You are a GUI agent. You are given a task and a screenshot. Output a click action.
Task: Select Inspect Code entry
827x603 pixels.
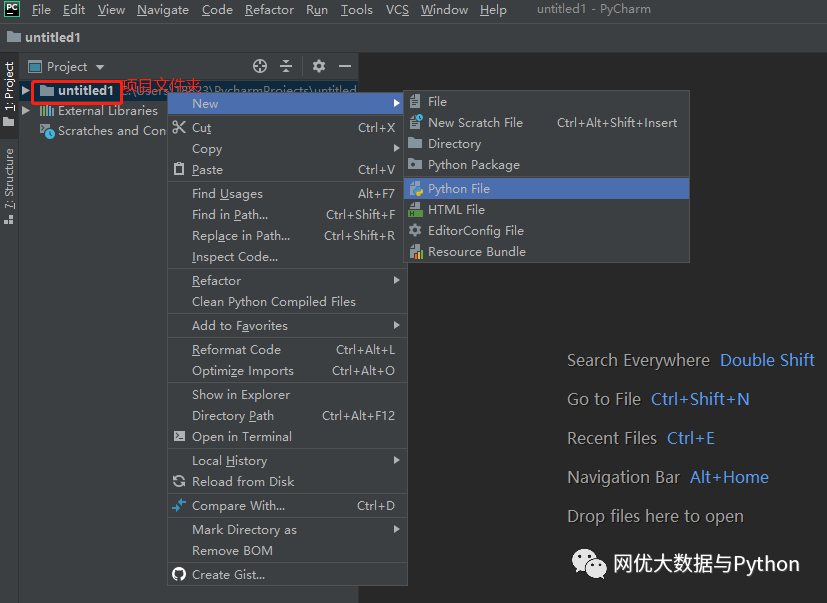(287, 257)
